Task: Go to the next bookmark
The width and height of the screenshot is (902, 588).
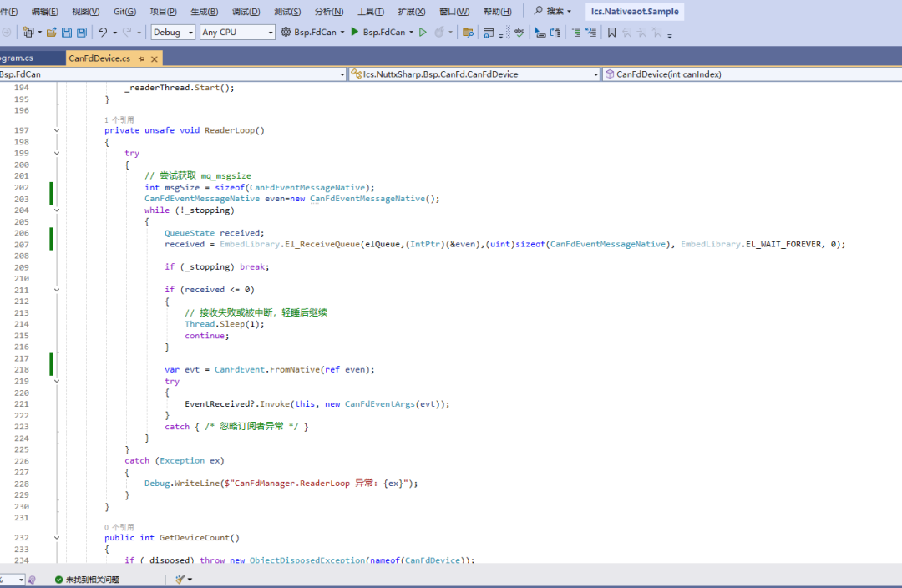Action: click(642, 33)
